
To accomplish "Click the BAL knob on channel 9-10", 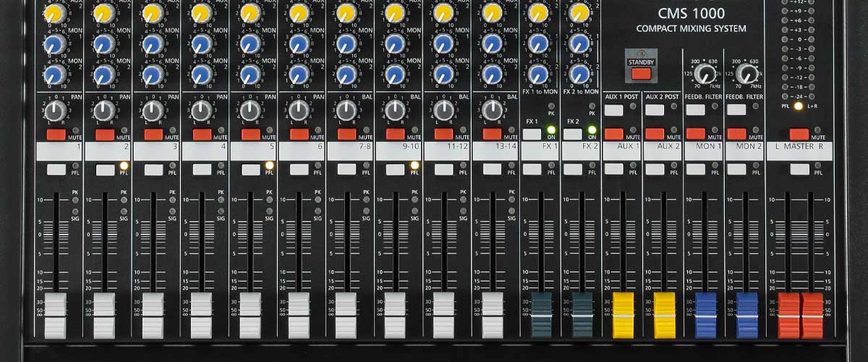I will 396,110.
